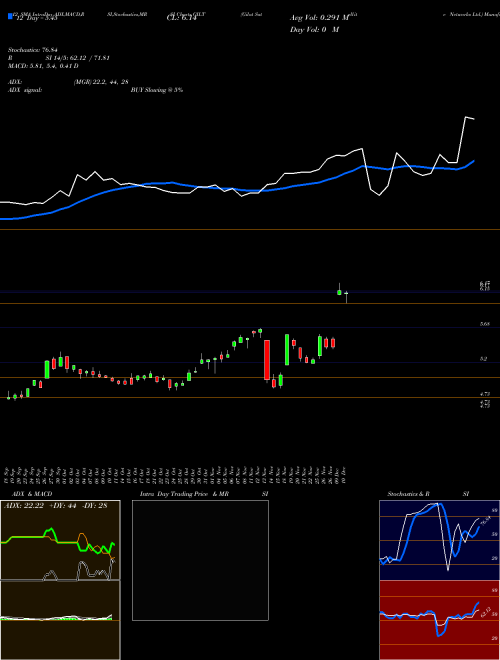Click the 'Avg Vol: 0.291 M' label

[320, 18]
